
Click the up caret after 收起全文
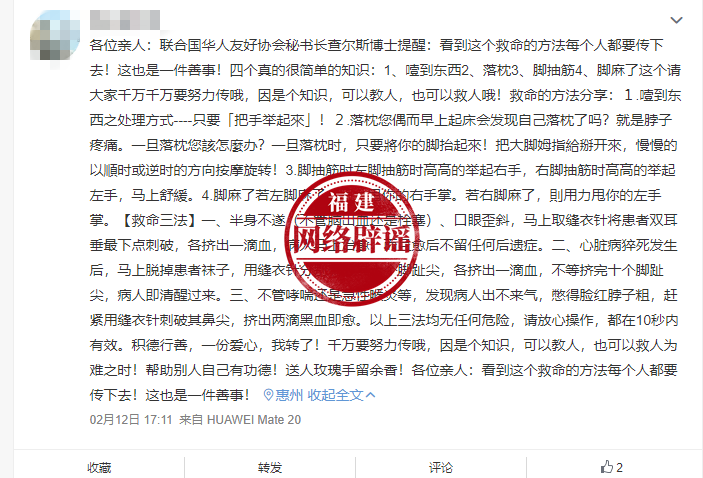(x=370, y=395)
